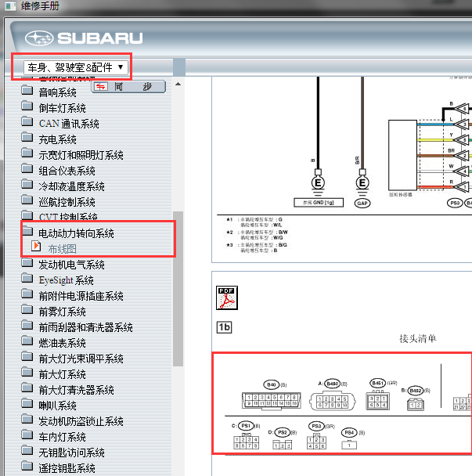Expand the 前附件电源插座系统 folder icon

click(x=27, y=294)
